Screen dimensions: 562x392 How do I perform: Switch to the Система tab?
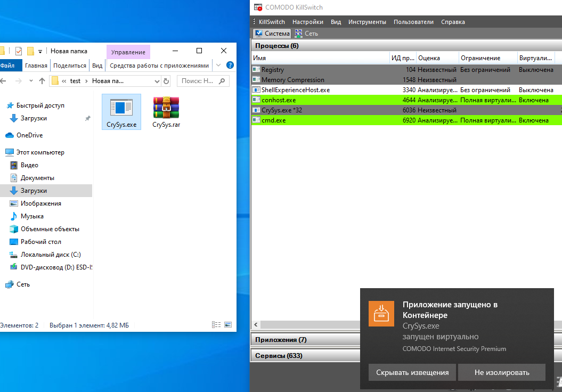(x=272, y=34)
